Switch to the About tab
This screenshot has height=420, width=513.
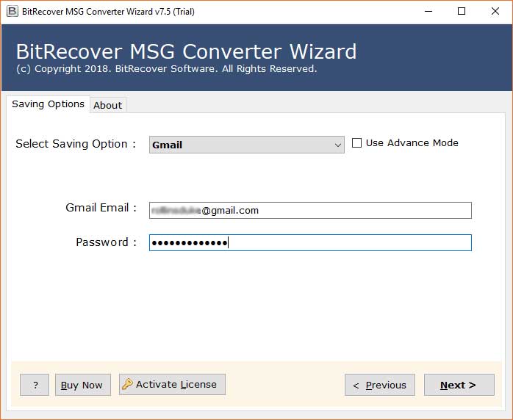[108, 105]
